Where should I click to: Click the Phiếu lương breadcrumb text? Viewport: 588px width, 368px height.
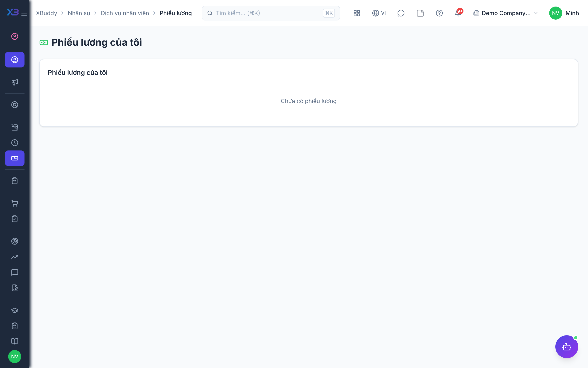click(x=175, y=13)
